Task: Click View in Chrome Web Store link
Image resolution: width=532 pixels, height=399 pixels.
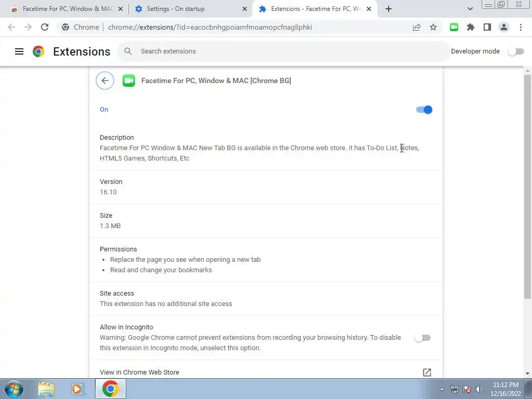Action: point(139,372)
